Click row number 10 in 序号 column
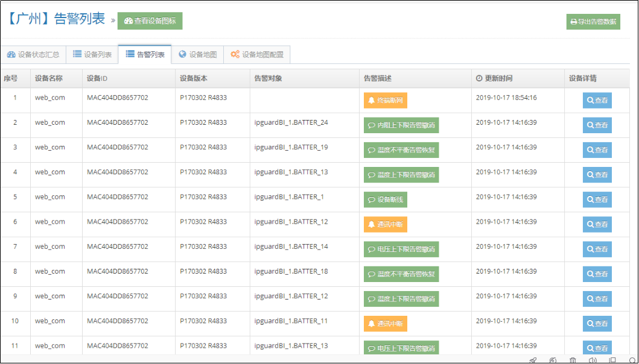The image size is (639, 364). [15, 321]
